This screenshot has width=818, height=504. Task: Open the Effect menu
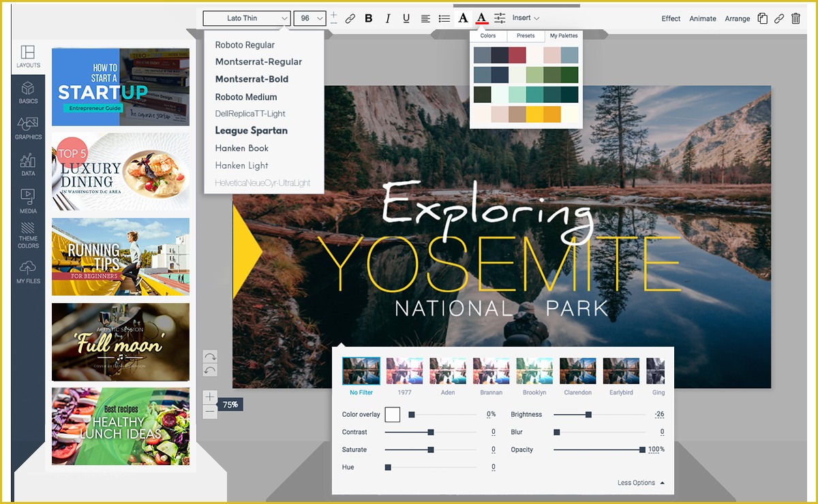pyautogui.click(x=671, y=18)
